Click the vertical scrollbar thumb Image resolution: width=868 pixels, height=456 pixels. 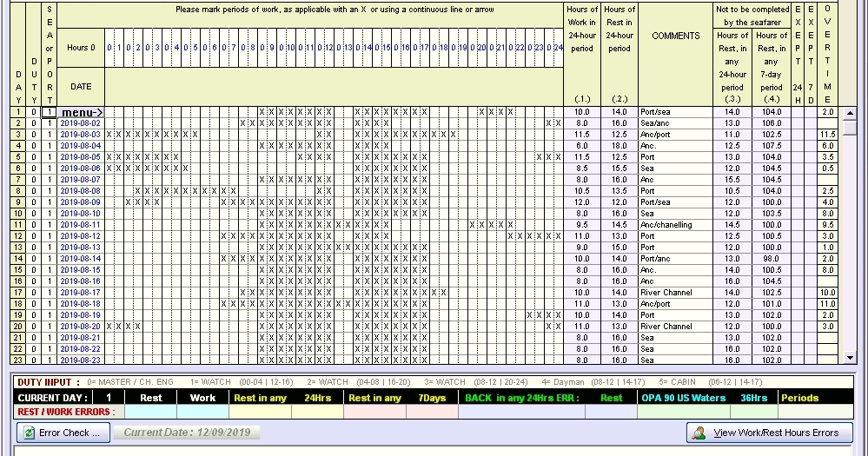pos(851,127)
